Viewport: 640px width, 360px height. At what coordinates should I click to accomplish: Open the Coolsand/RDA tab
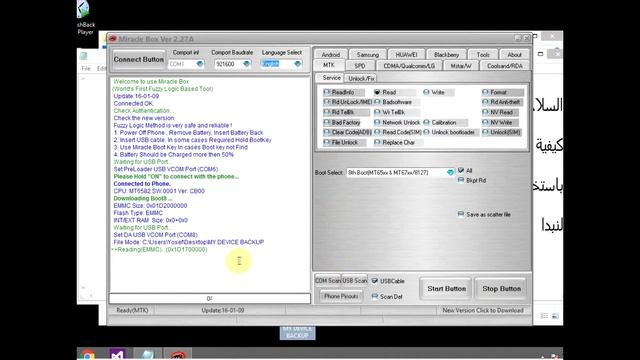tap(504, 66)
